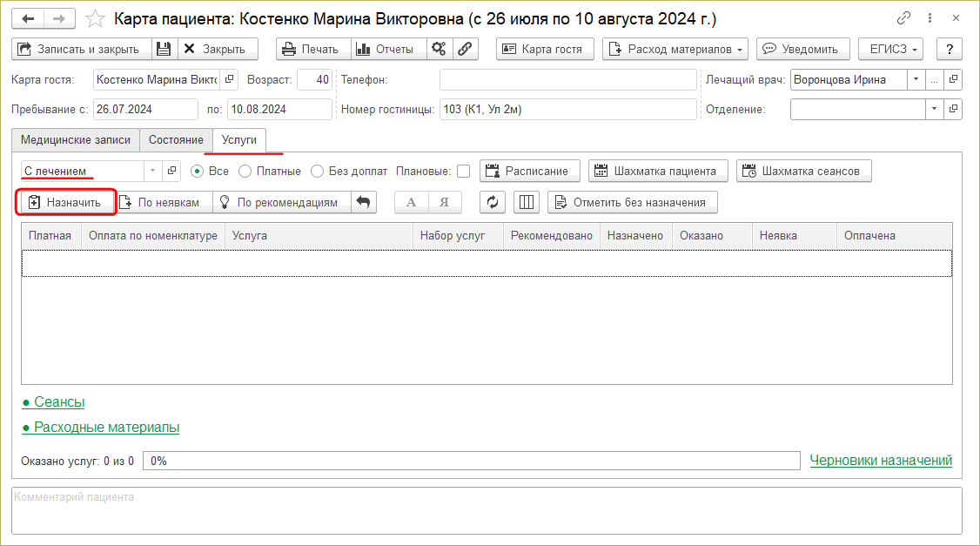The height and width of the screenshot is (546, 980).
Task: Switch to the "Медицинские записи" tab
Action: click(76, 139)
